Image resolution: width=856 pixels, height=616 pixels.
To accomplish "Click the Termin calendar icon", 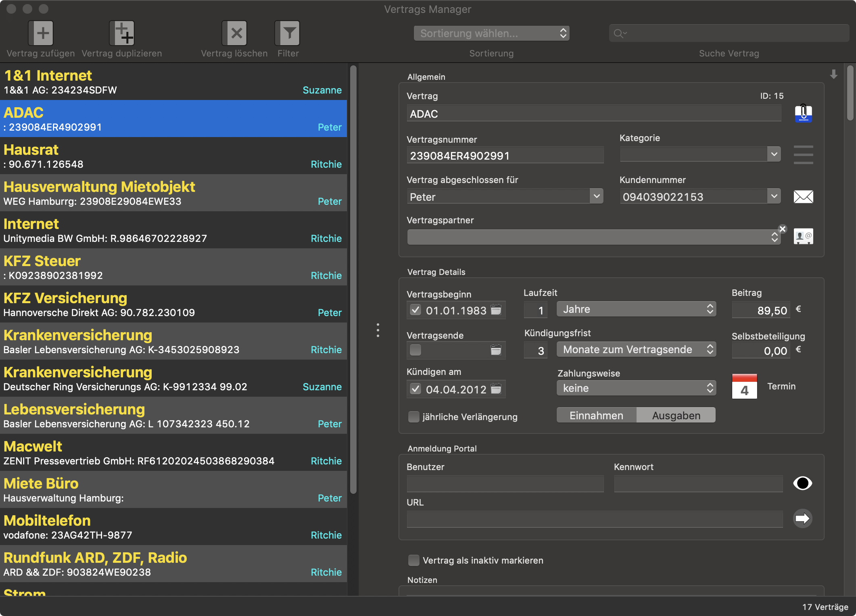I will pos(744,386).
